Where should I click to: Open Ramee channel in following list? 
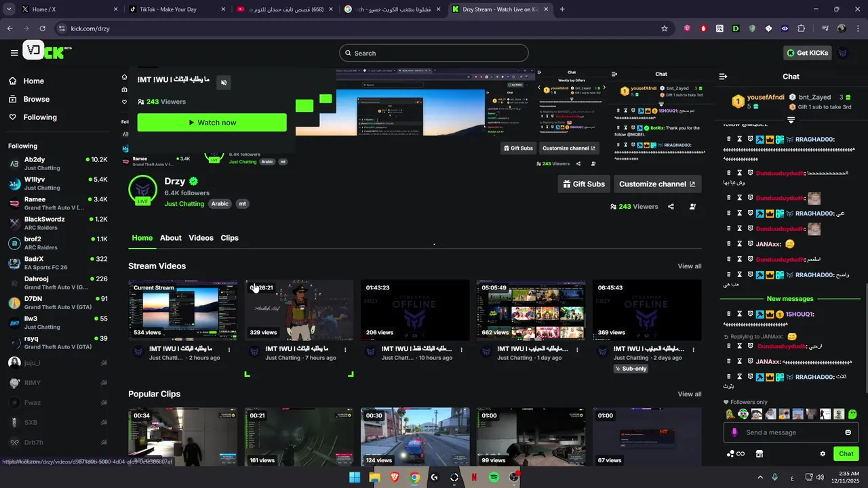58,203
